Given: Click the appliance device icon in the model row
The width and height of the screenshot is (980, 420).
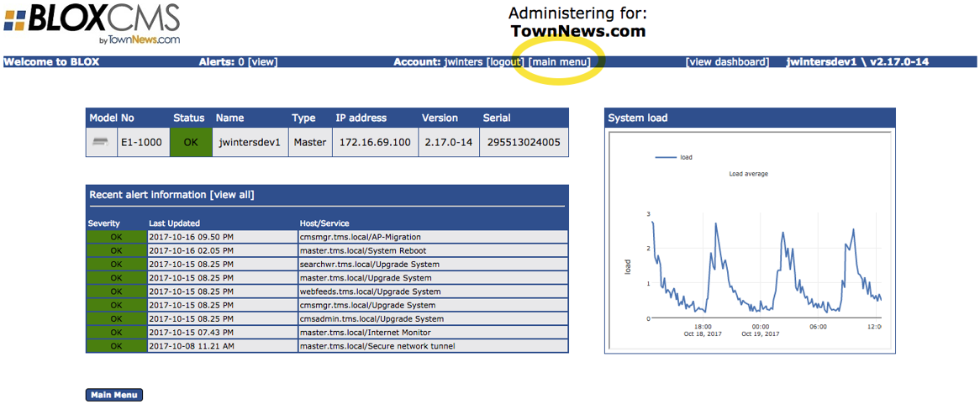Looking at the screenshot, I should coord(101,142).
